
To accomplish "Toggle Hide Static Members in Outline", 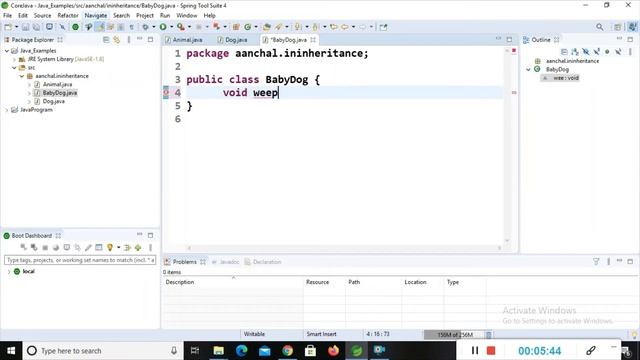I will (596, 52).
